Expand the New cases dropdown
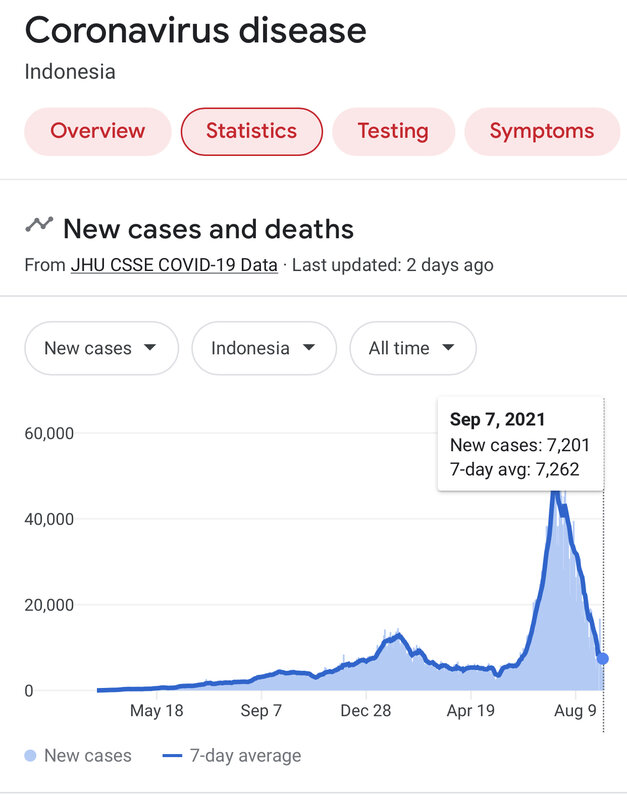The image size is (627, 800). pos(101,348)
